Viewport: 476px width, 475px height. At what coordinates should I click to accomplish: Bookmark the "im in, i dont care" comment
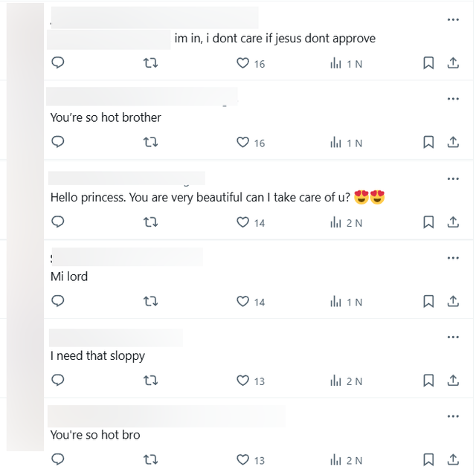point(428,63)
